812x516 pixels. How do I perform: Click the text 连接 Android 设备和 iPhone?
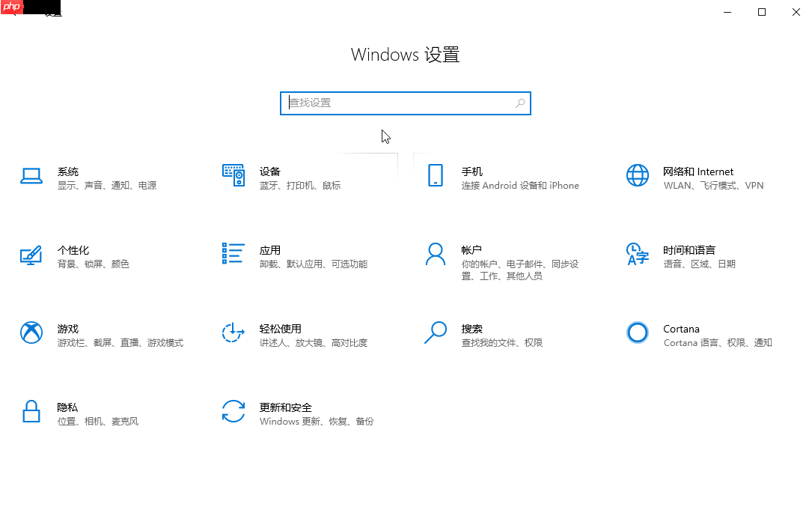[520, 186]
